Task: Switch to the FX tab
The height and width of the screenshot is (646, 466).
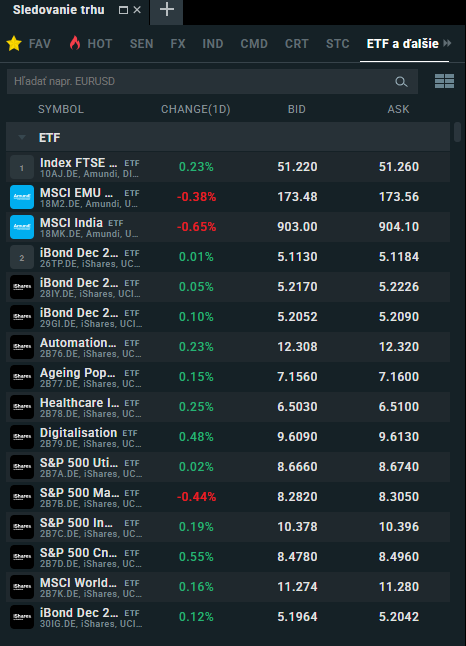Action: point(178,44)
